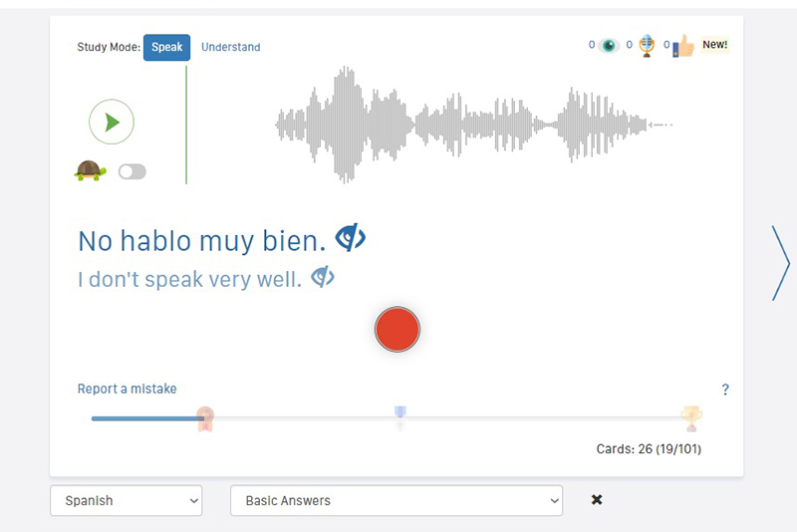The height and width of the screenshot is (532, 797).
Task: Click the thumbs-up likes icon
Action: (x=683, y=46)
